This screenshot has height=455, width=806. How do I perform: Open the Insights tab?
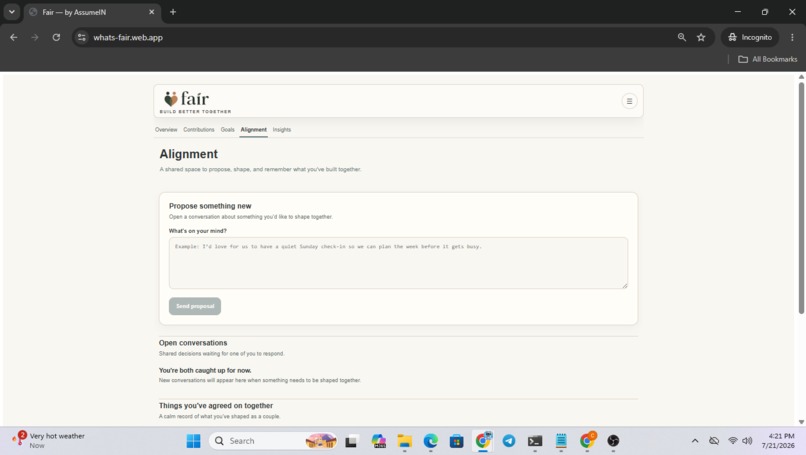tap(282, 130)
